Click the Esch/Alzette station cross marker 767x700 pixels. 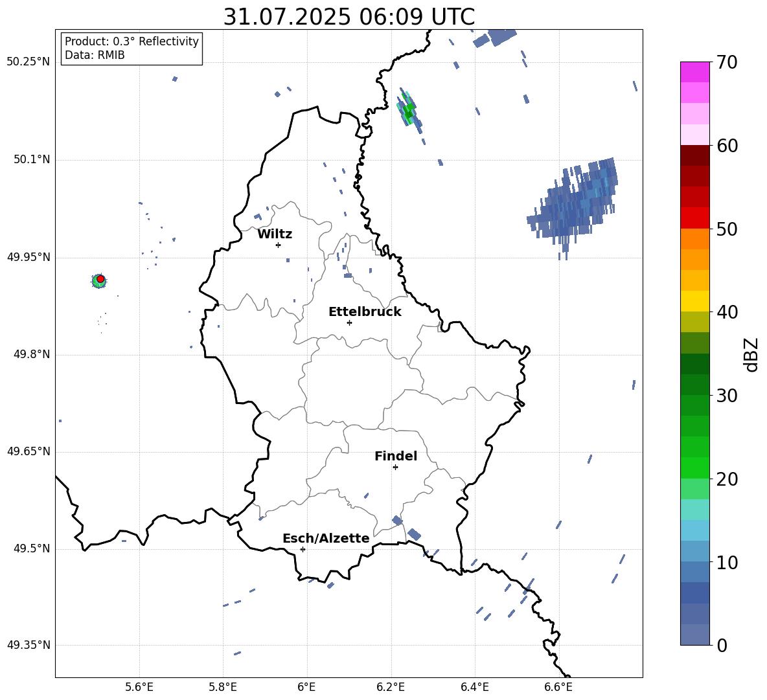click(x=303, y=549)
